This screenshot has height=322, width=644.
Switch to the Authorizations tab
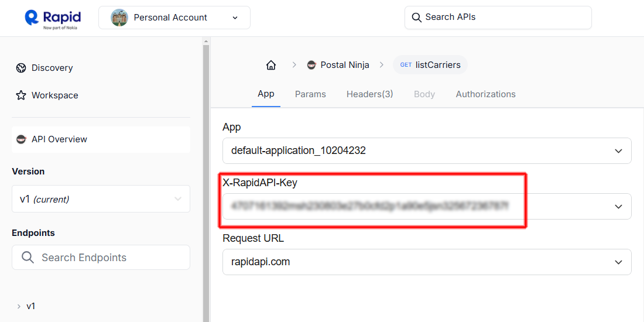tap(485, 94)
